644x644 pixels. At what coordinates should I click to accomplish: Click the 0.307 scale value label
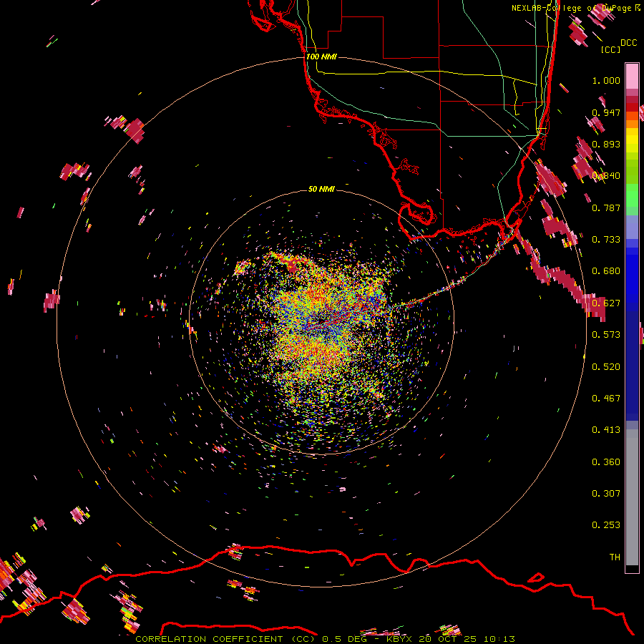pyautogui.click(x=606, y=494)
